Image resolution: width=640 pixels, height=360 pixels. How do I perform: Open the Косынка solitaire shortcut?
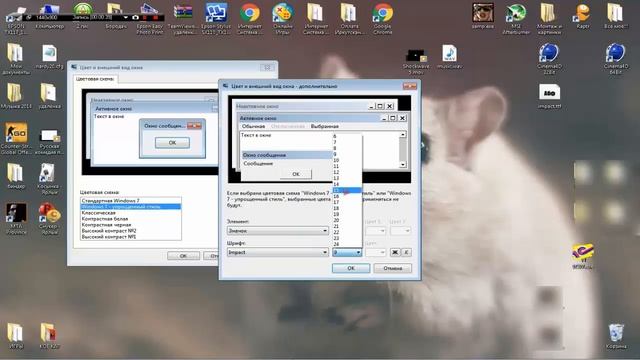48,178
